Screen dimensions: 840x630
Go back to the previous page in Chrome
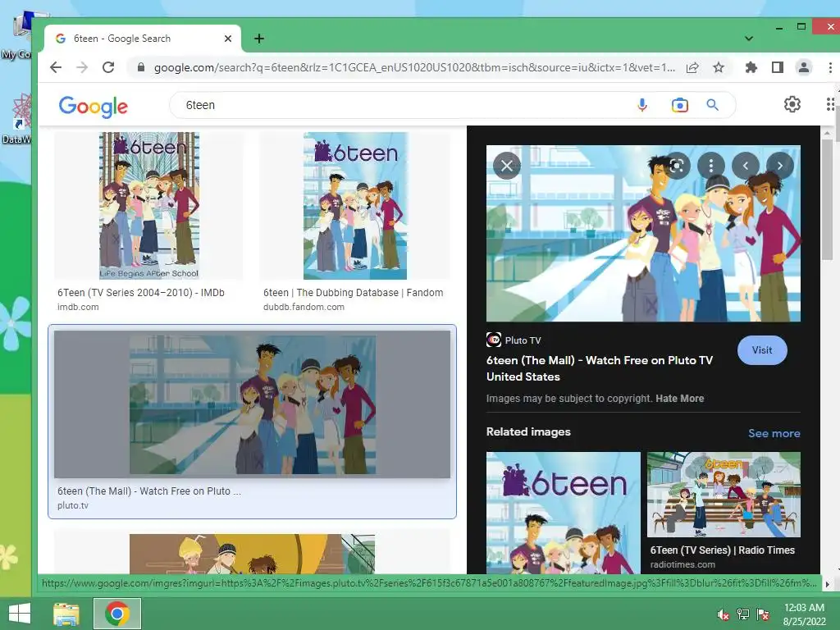[56, 67]
